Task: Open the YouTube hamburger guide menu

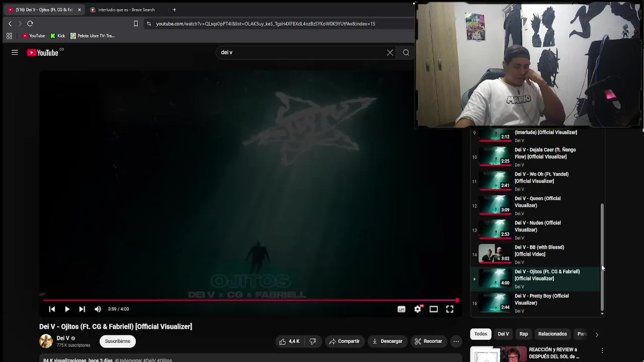Action: (15, 52)
